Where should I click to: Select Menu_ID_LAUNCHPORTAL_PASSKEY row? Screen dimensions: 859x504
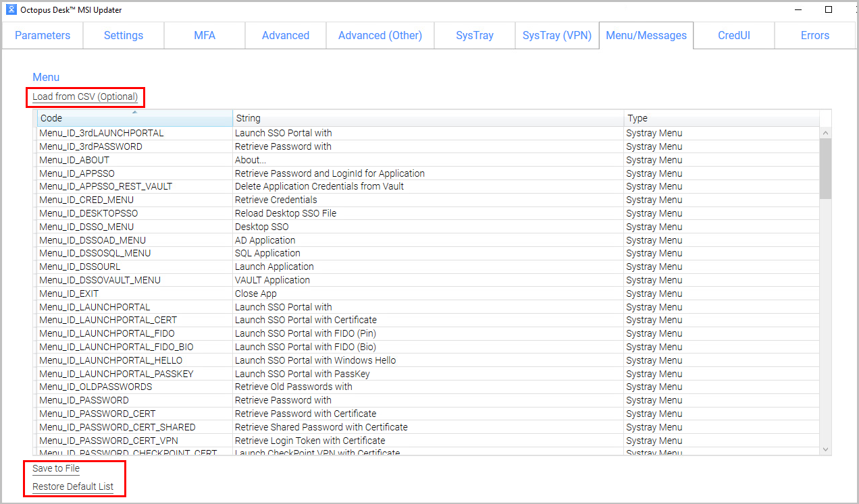point(428,374)
